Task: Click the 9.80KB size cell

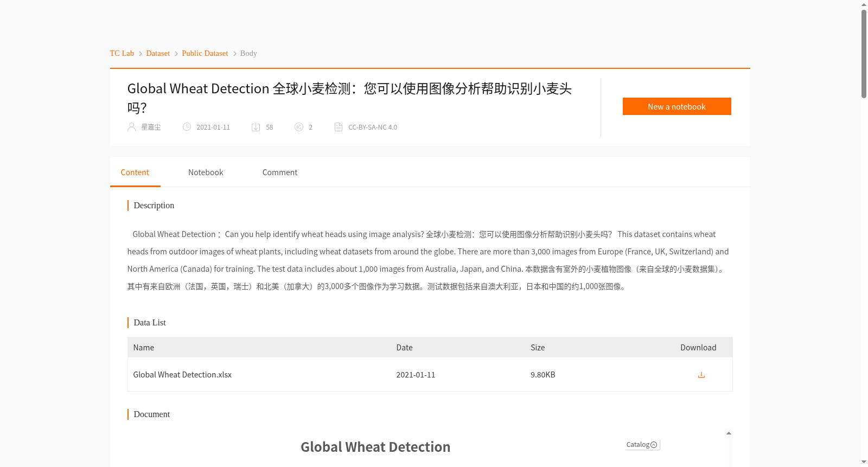Action: point(543,375)
